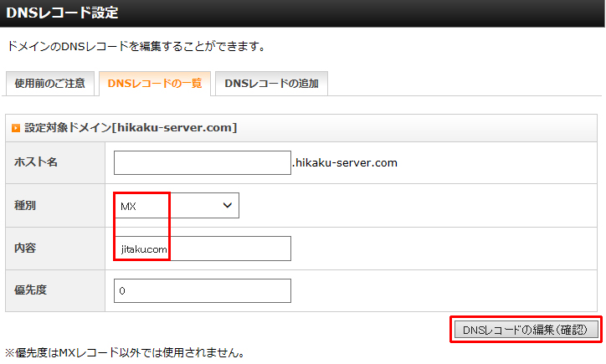Click the orange icon beside 設定対象ドメイン
This screenshot has height=364, width=606.
click(16, 128)
